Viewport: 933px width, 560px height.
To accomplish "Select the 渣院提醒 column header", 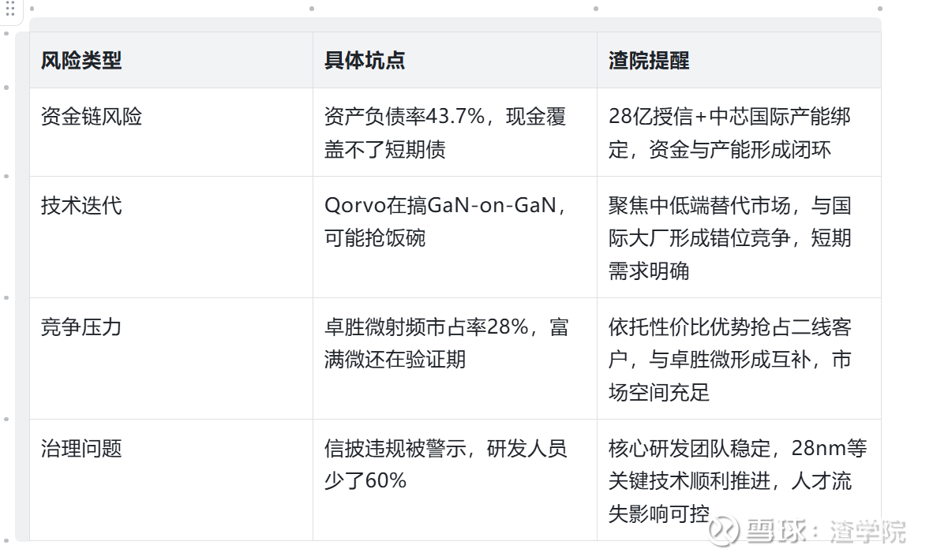I will click(x=649, y=61).
